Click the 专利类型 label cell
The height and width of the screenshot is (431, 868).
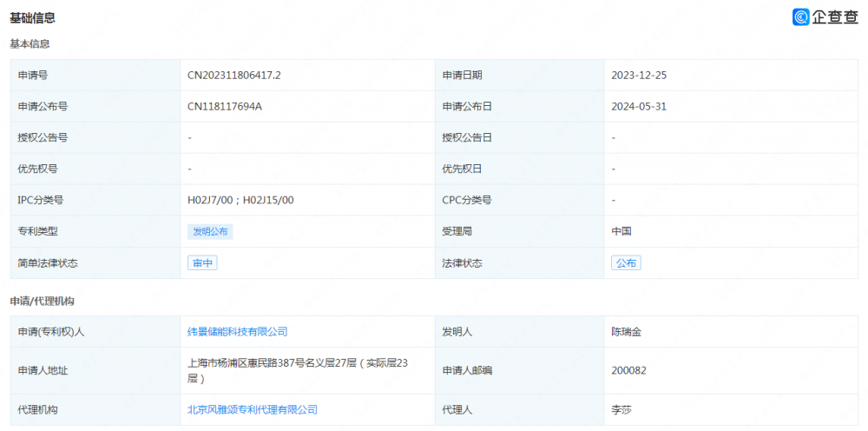coord(95,231)
